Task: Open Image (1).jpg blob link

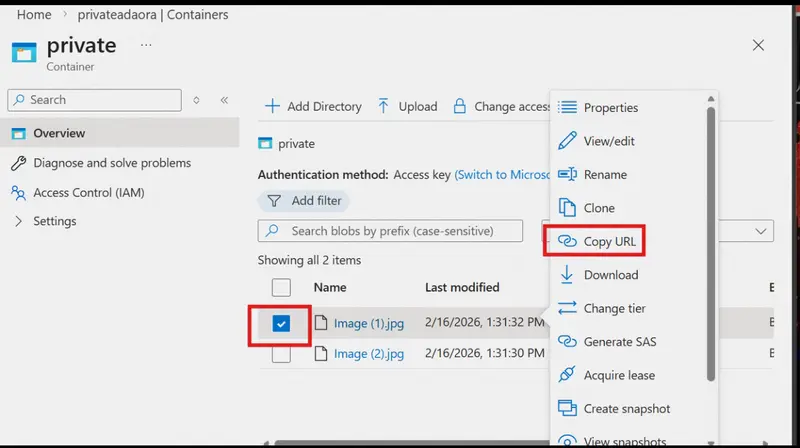Action: 369,323
